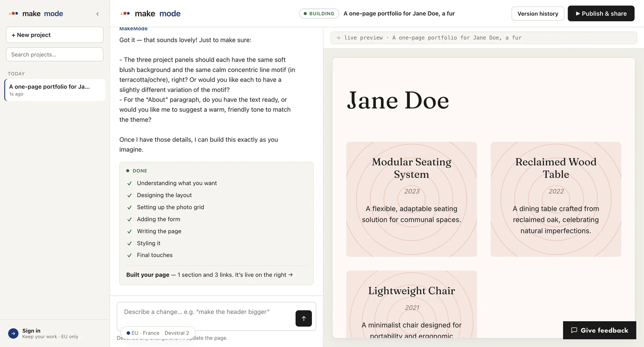Open the Reclaimed Wood Table card
This screenshot has width=644, height=347.
(x=556, y=199)
